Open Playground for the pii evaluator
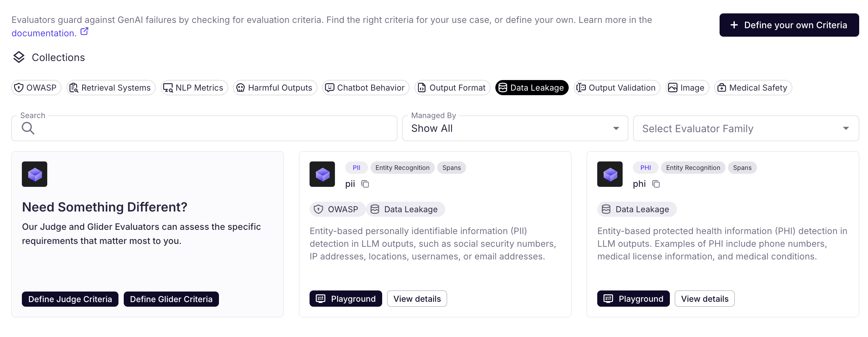The width and height of the screenshot is (868, 337). click(x=346, y=299)
